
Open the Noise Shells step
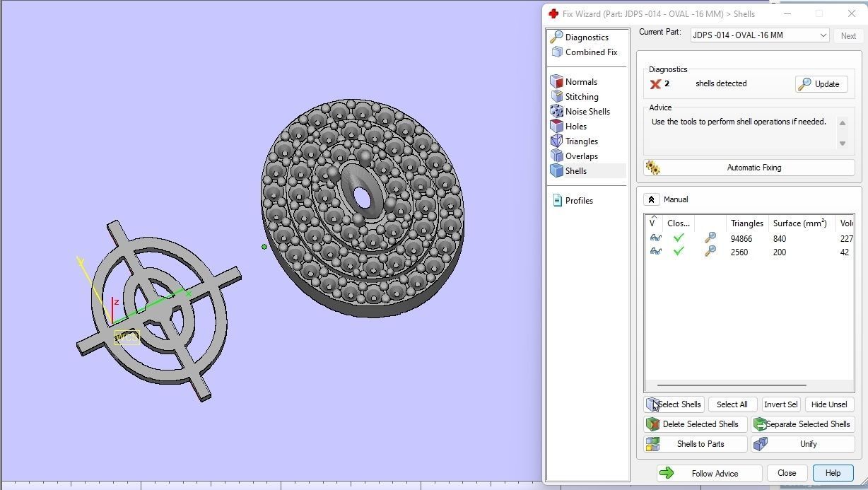(x=580, y=111)
